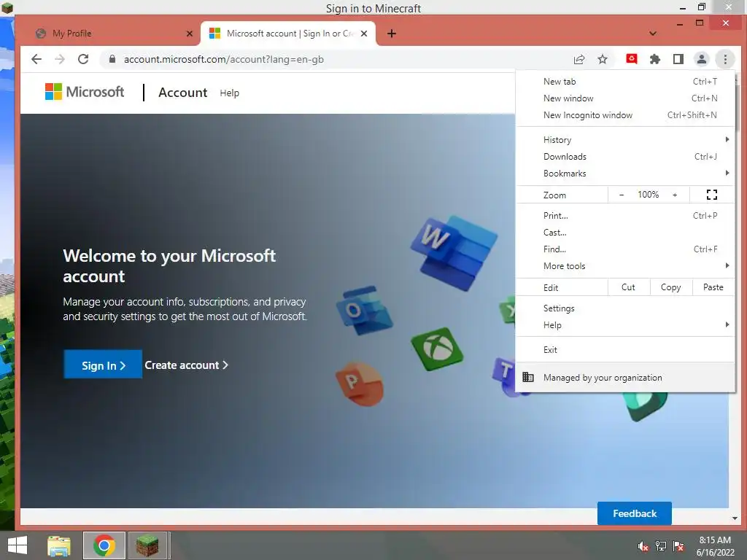The height and width of the screenshot is (560, 747).
Task: Increase zoom with the plus button
Action: tap(675, 195)
